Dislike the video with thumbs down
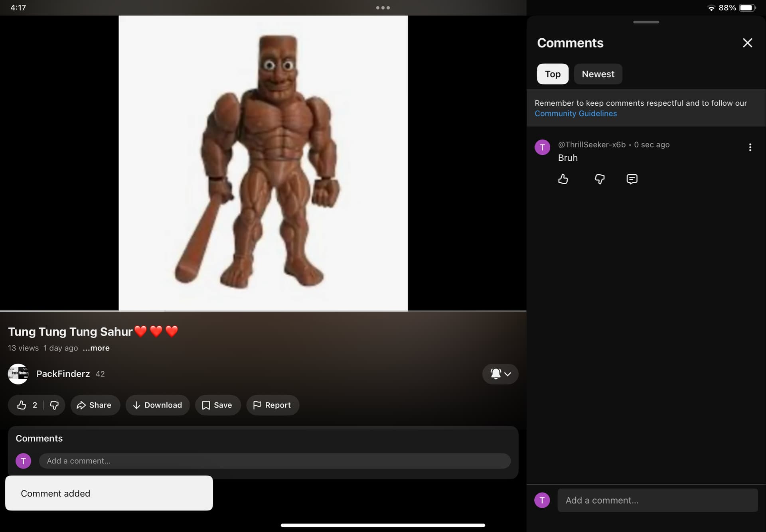Viewport: 766px width, 532px height. (x=54, y=405)
